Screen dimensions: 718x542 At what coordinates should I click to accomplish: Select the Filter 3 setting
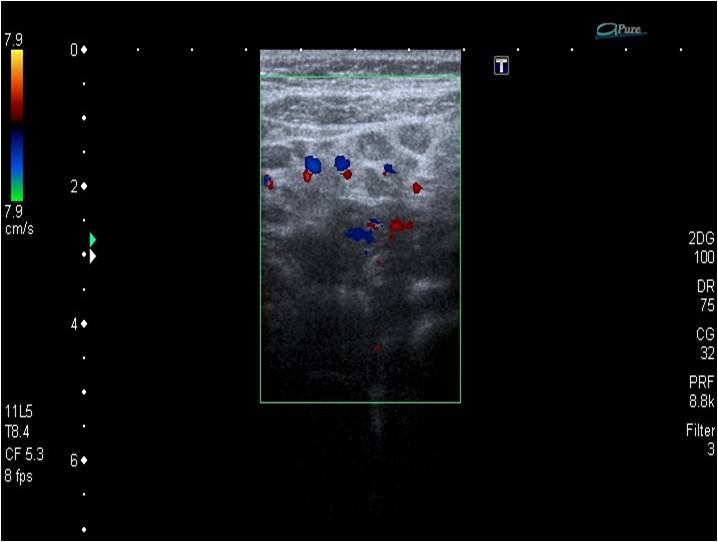[x=698, y=440]
